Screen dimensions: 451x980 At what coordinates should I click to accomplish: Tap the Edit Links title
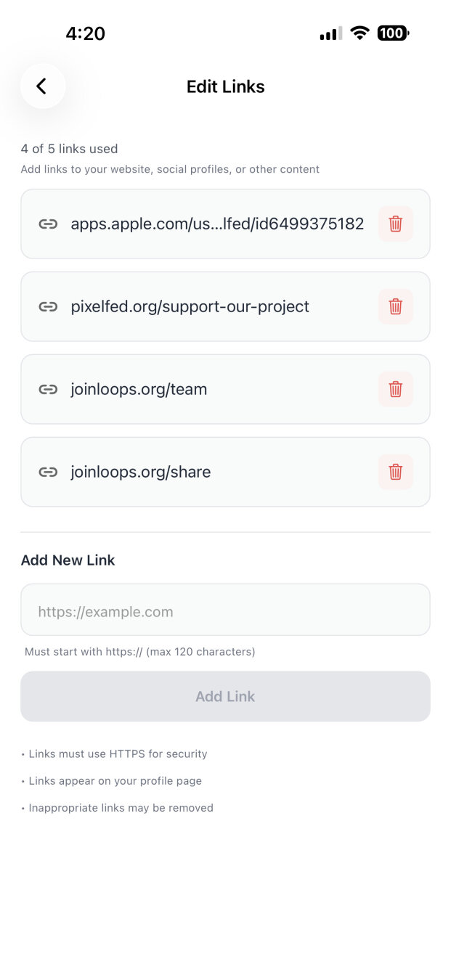(x=225, y=86)
